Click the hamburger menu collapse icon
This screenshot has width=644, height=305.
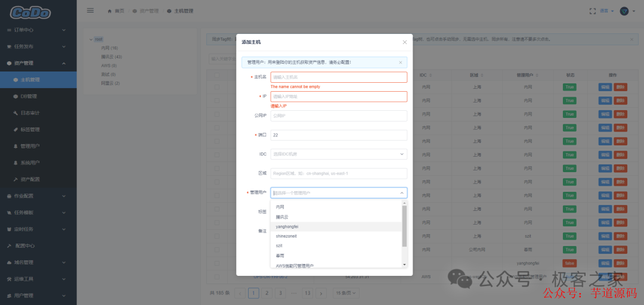(x=91, y=11)
